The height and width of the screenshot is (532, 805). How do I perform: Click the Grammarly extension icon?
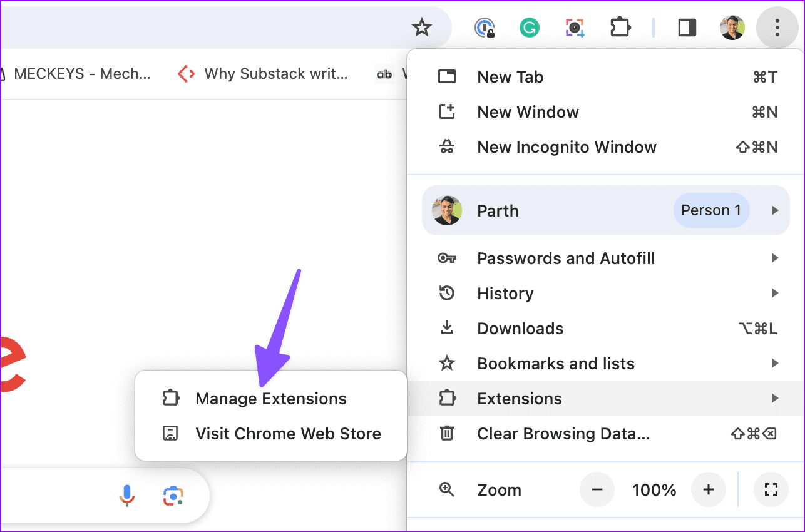[529, 27]
